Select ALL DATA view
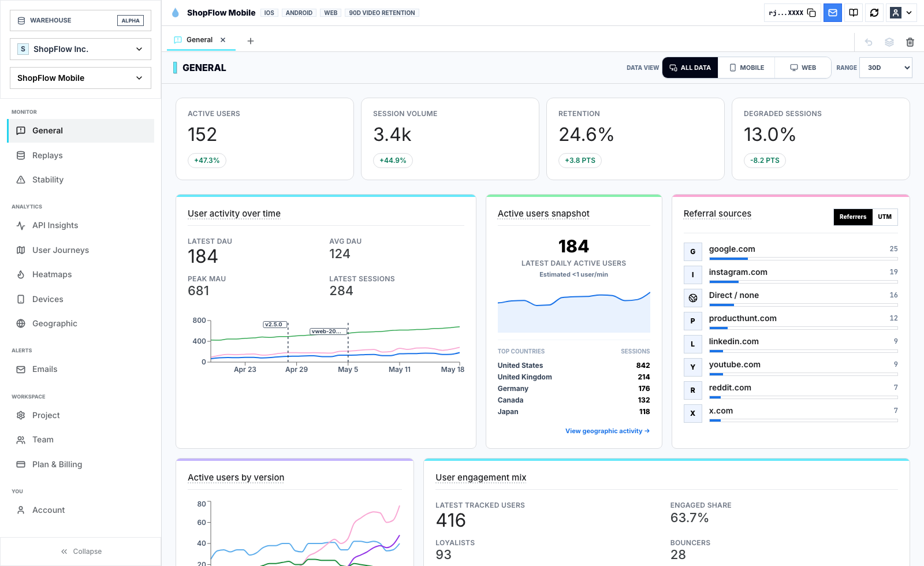This screenshot has width=924, height=566. click(690, 68)
